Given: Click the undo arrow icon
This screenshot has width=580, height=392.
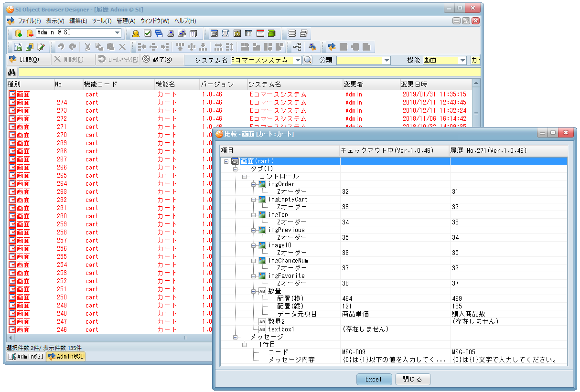Looking at the screenshot, I should (61, 47).
